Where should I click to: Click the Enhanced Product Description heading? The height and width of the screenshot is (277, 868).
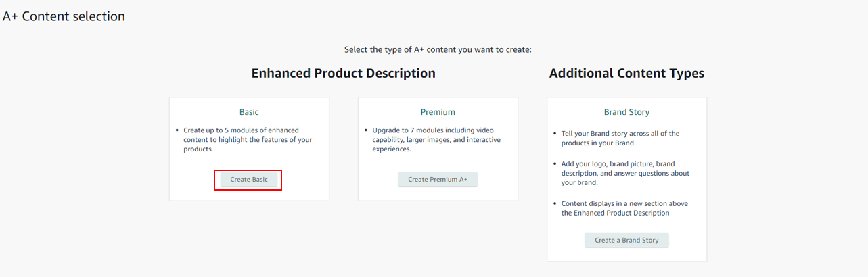343,74
